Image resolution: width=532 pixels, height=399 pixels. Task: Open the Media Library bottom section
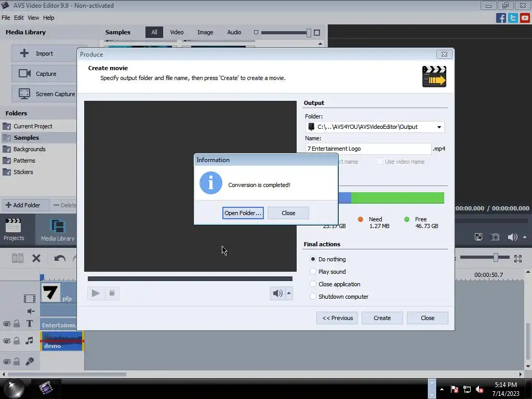point(58,230)
